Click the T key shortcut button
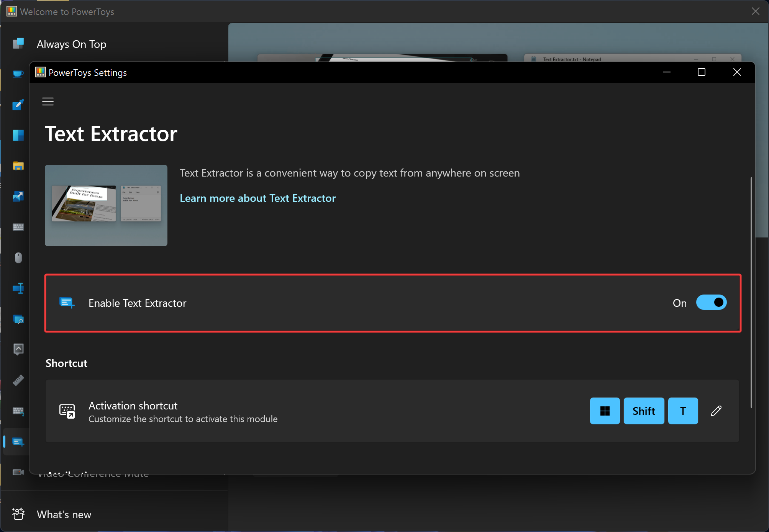The image size is (769, 532). click(683, 411)
